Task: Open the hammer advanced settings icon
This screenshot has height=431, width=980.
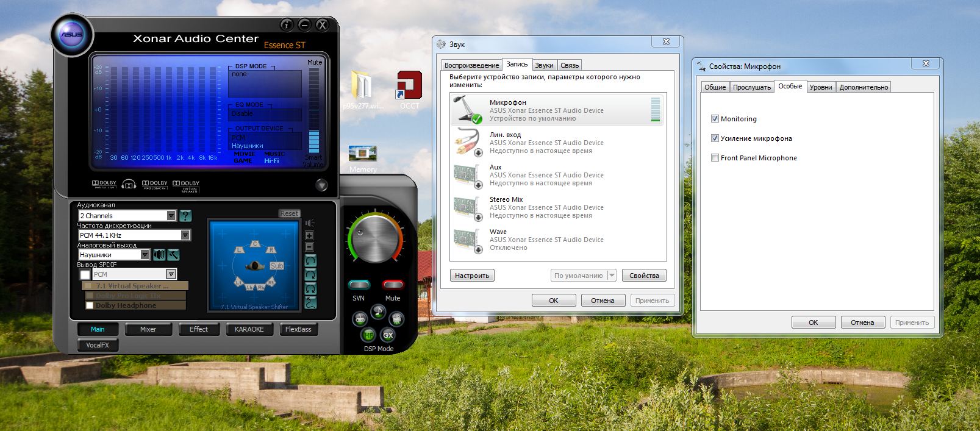Action: tap(173, 255)
